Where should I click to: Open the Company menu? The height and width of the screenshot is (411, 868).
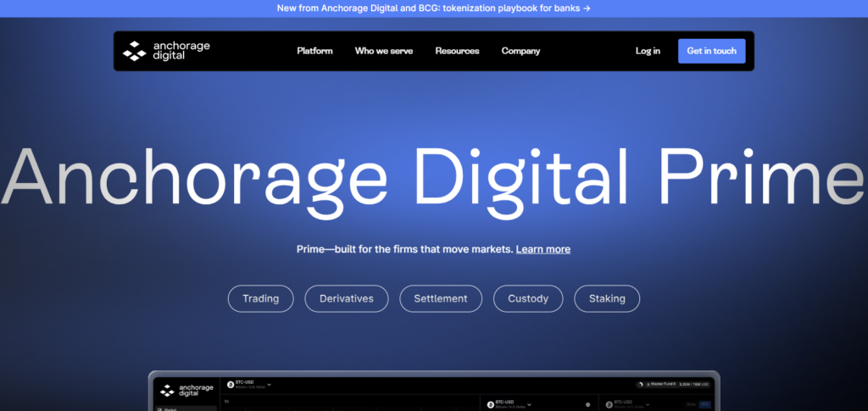(x=521, y=51)
